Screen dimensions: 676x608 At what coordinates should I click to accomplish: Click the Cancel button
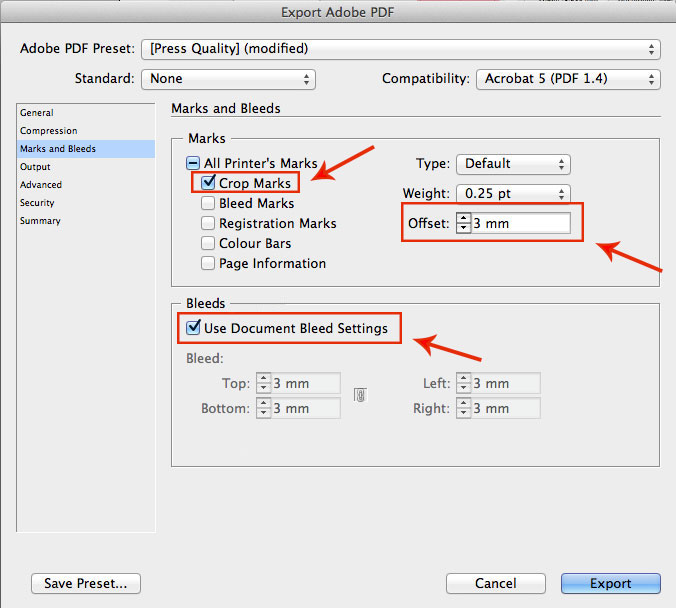point(496,583)
